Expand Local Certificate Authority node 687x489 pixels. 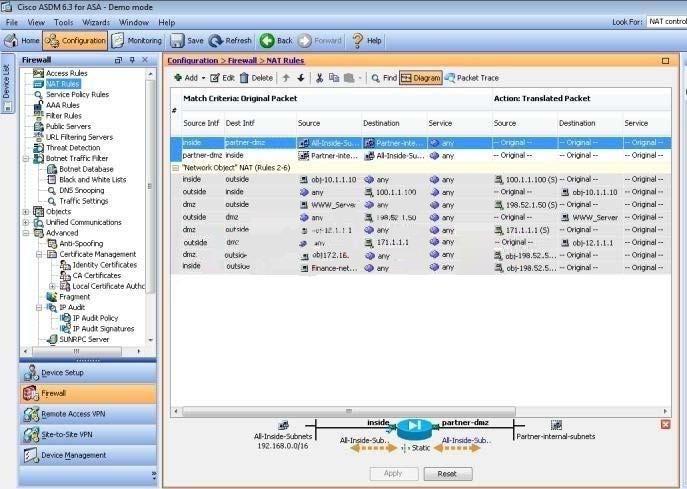click(52, 286)
